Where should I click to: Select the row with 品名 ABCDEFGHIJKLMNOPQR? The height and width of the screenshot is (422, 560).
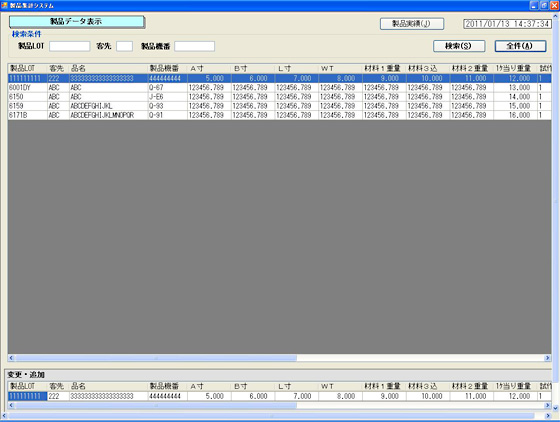click(x=279, y=115)
